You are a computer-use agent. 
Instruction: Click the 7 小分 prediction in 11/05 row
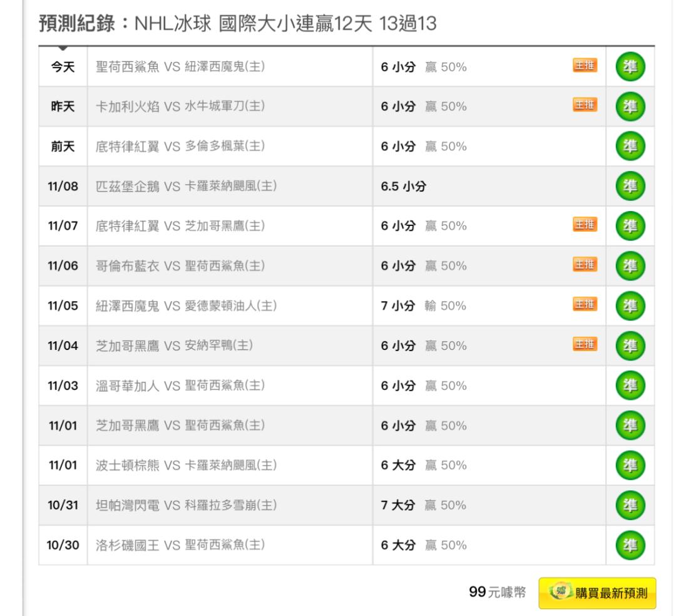398,305
